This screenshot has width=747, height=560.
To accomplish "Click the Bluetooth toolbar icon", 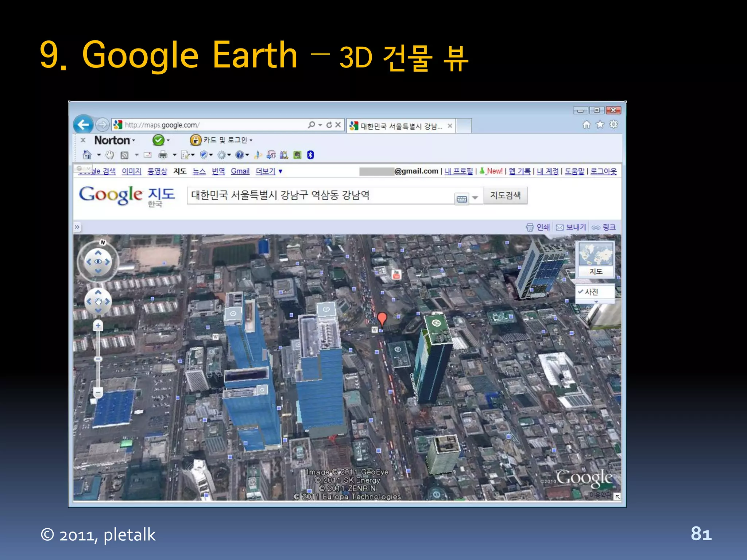I will click(x=310, y=155).
